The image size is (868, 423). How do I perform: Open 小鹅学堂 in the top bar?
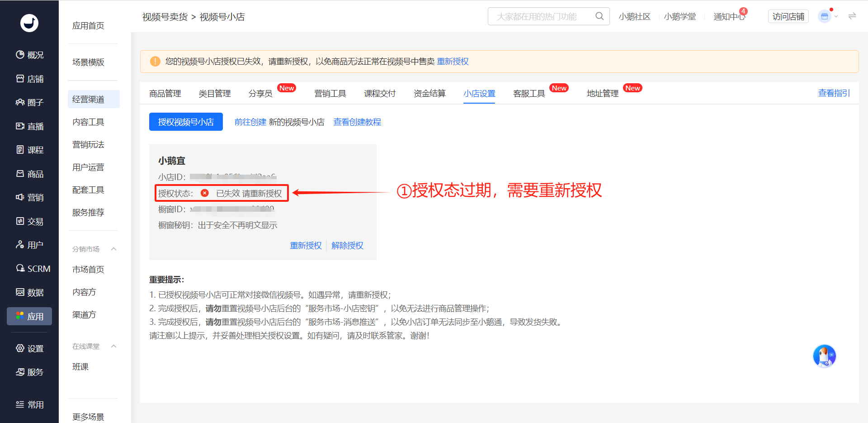[x=679, y=16]
